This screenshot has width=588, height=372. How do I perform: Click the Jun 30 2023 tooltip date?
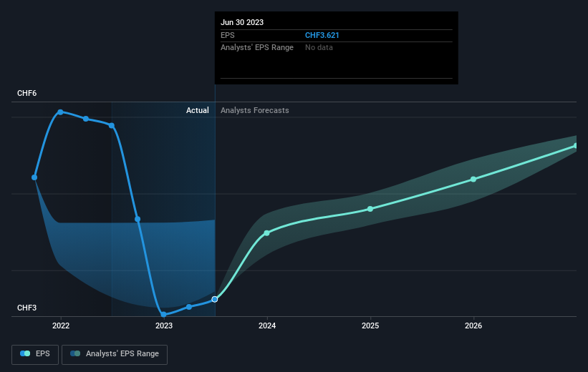tap(242, 22)
